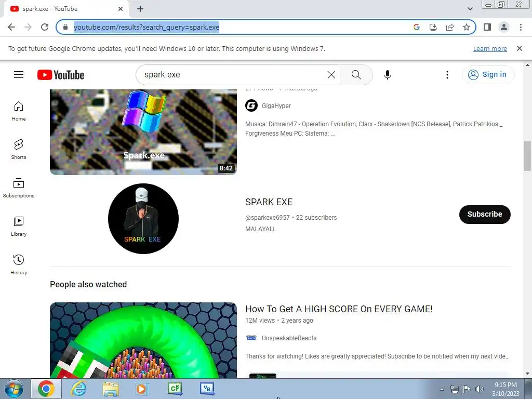Click the forward navigation arrow
The image size is (532, 399).
pos(28,27)
